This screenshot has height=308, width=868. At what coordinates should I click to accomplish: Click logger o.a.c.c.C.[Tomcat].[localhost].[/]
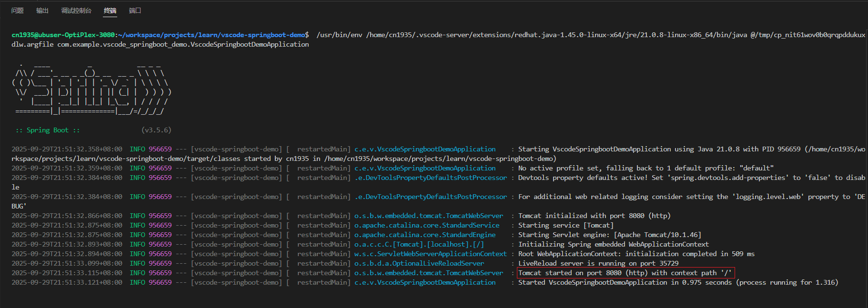point(419,244)
